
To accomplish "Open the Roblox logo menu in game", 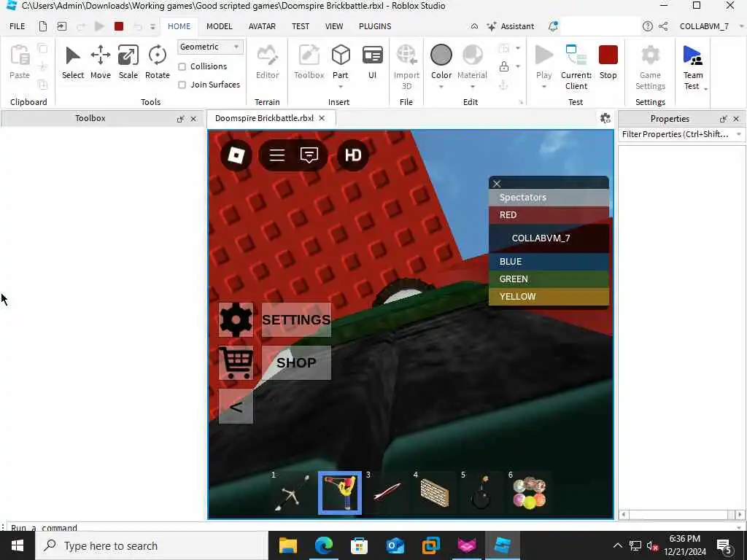I will point(236,155).
